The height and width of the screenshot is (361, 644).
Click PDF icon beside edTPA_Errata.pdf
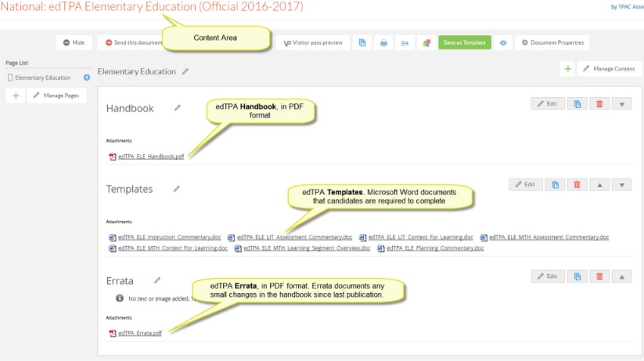pyautogui.click(x=113, y=334)
